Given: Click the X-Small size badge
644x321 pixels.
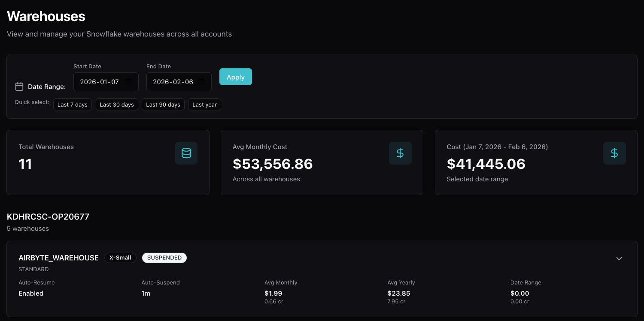Looking at the screenshot, I should point(120,258).
